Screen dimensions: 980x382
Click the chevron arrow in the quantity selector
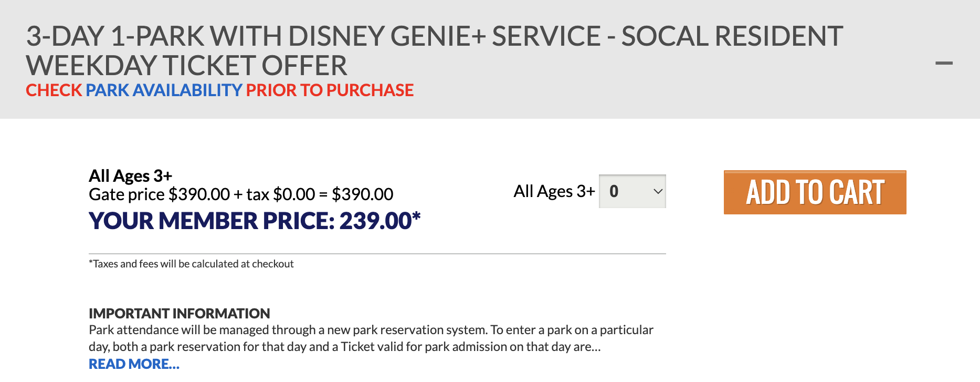[x=658, y=191]
